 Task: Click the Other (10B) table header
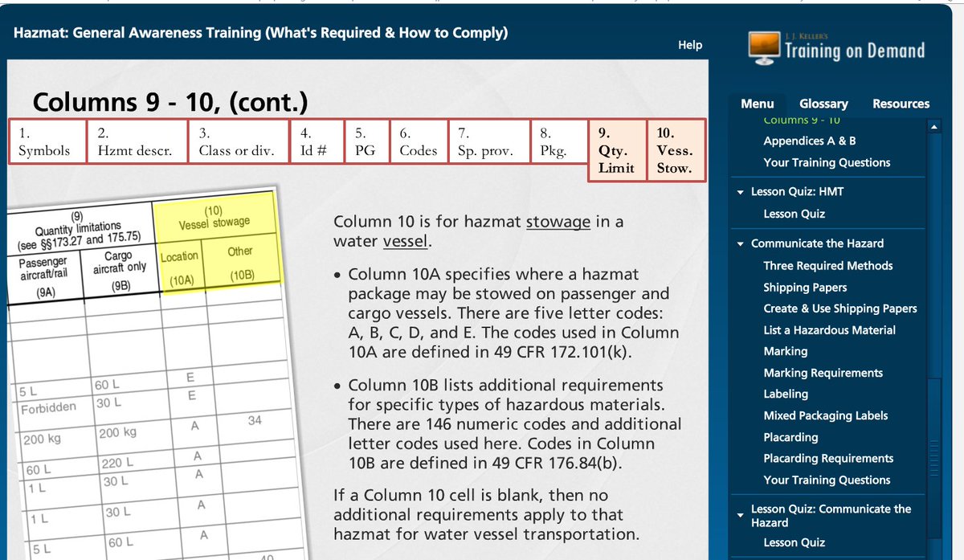241,264
